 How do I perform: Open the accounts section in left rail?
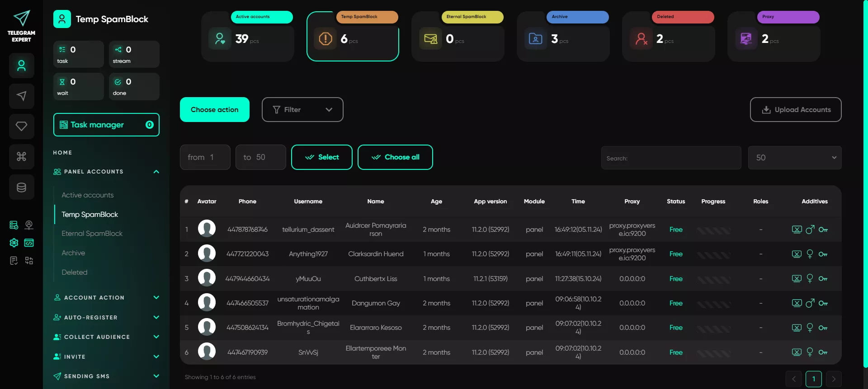tap(21, 66)
